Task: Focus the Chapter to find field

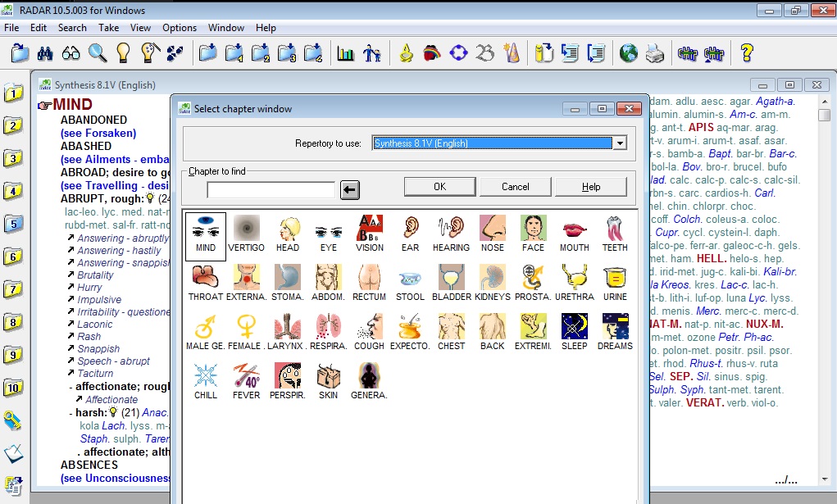Action: (271, 189)
